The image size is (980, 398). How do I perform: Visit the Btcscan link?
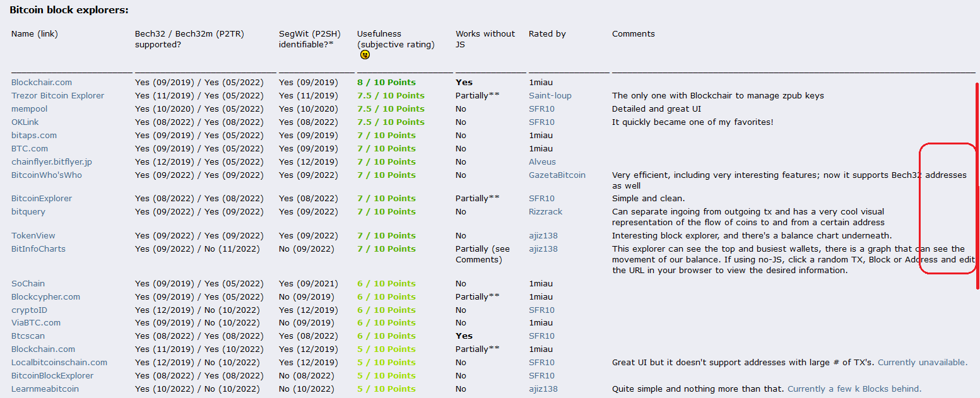[x=28, y=336]
